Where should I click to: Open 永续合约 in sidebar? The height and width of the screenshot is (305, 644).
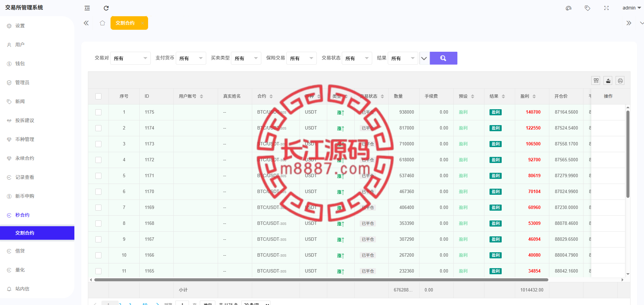[37, 158]
